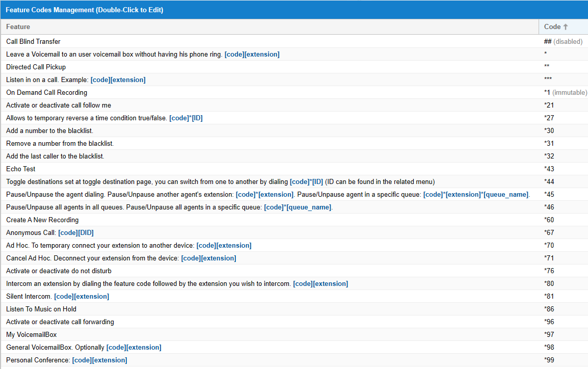The width and height of the screenshot is (588, 369).
Task: Select Activate or deactivate call forwarding
Action: (x=60, y=322)
